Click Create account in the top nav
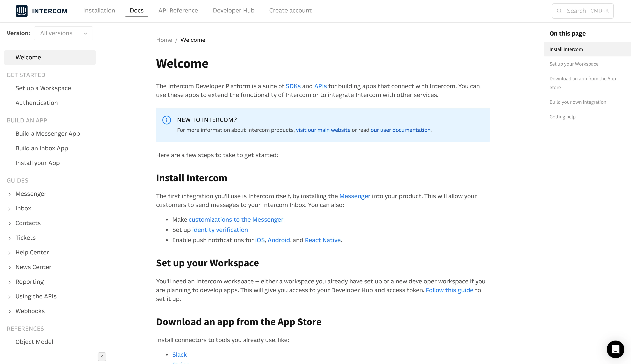The height and width of the screenshot is (364, 631). (291, 10)
